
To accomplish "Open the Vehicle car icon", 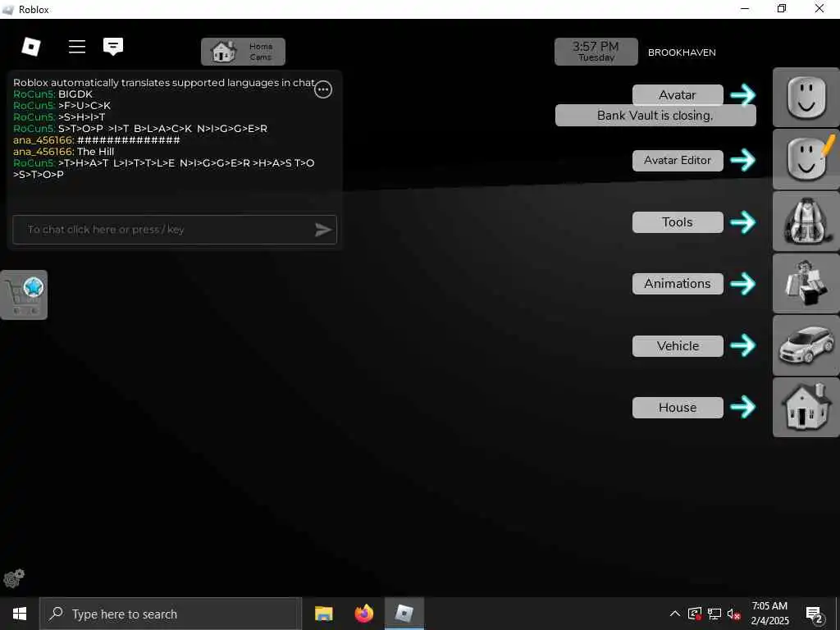I will click(806, 345).
